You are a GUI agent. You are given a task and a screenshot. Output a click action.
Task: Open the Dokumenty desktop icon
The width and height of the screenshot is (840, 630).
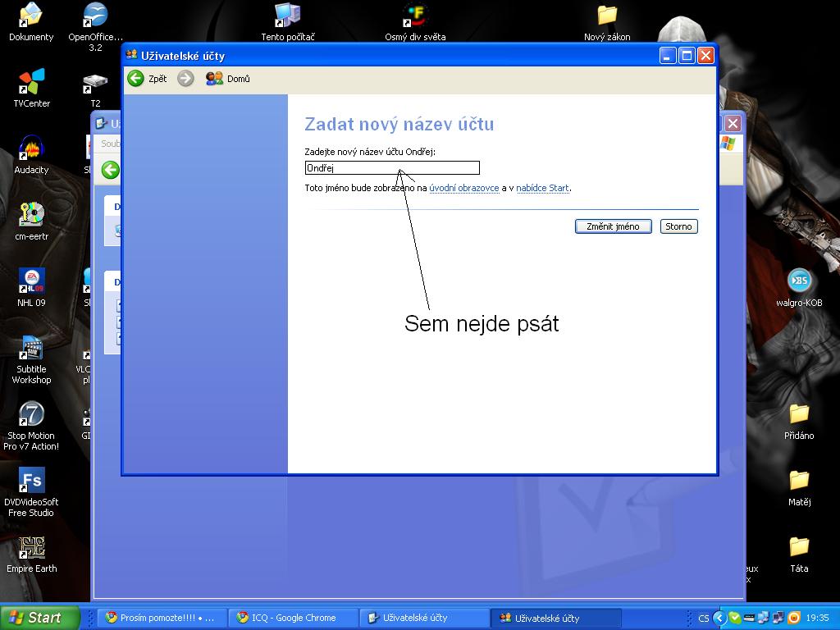tap(31, 22)
